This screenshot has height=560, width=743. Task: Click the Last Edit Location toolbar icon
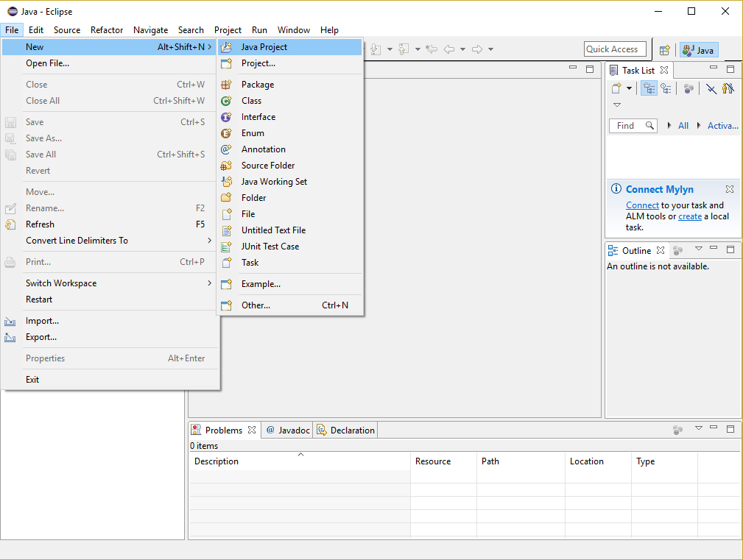(432, 49)
